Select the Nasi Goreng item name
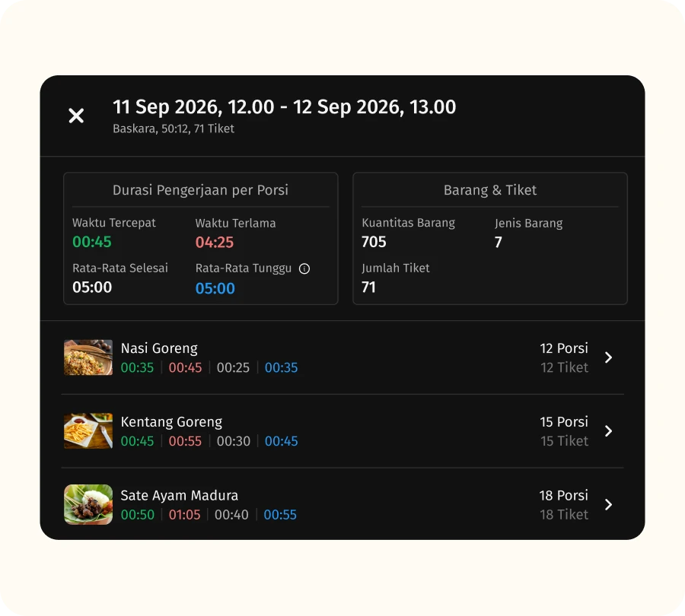The width and height of the screenshot is (685, 616). [159, 348]
